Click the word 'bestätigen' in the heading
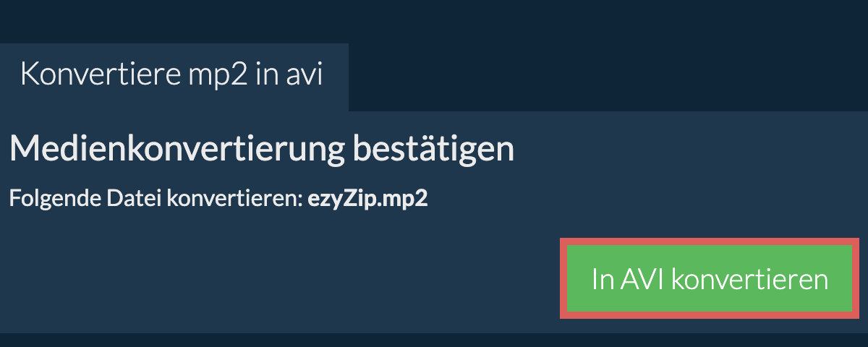The image size is (868, 347). [x=433, y=150]
